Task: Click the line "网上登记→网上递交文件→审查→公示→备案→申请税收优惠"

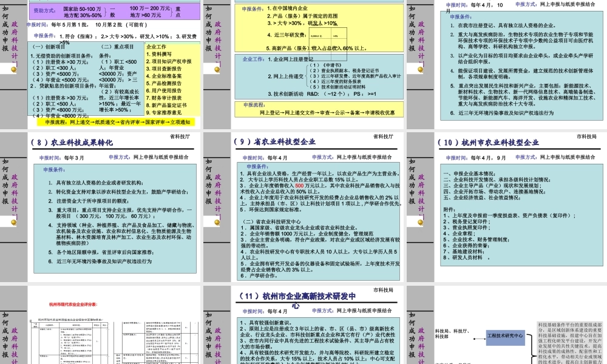Action: [x=327, y=113]
